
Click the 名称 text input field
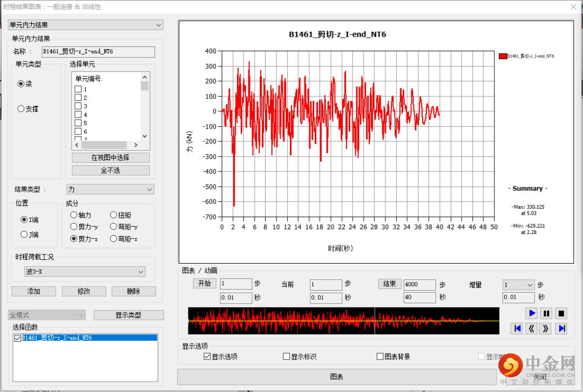click(98, 52)
